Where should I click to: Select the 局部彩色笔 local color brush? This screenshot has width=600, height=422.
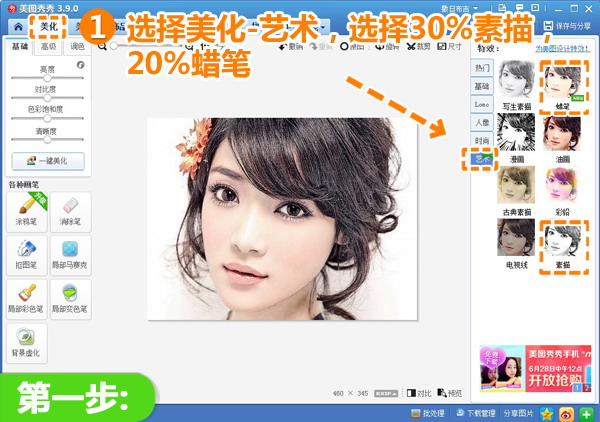pos(27,299)
